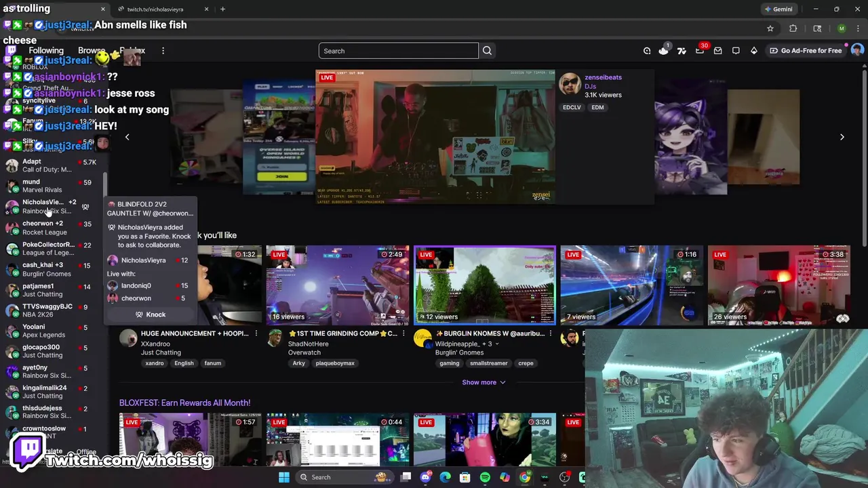Image resolution: width=868 pixels, height=488 pixels.
Task: Expand the +3 collaborators dropdown by Wildpineapple_
Action: [x=490, y=344]
